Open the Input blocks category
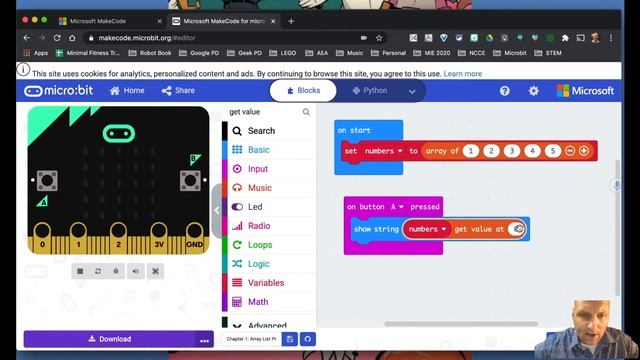Image resolution: width=640 pixels, height=360 pixels. (268, 169)
